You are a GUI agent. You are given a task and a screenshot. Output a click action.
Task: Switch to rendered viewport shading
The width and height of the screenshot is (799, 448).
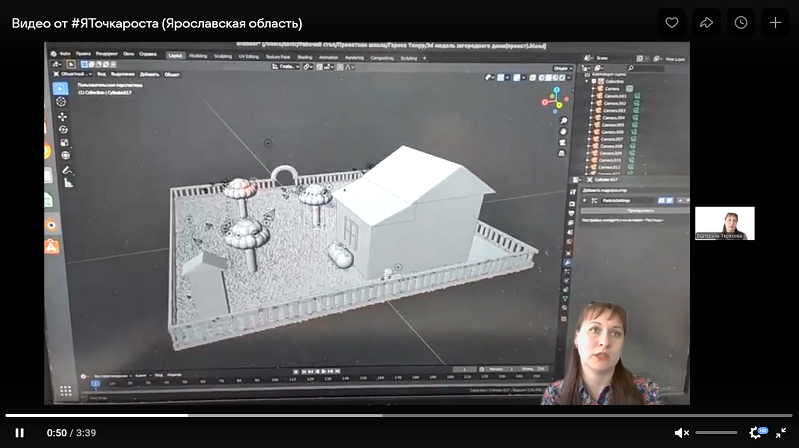pos(563,77)
